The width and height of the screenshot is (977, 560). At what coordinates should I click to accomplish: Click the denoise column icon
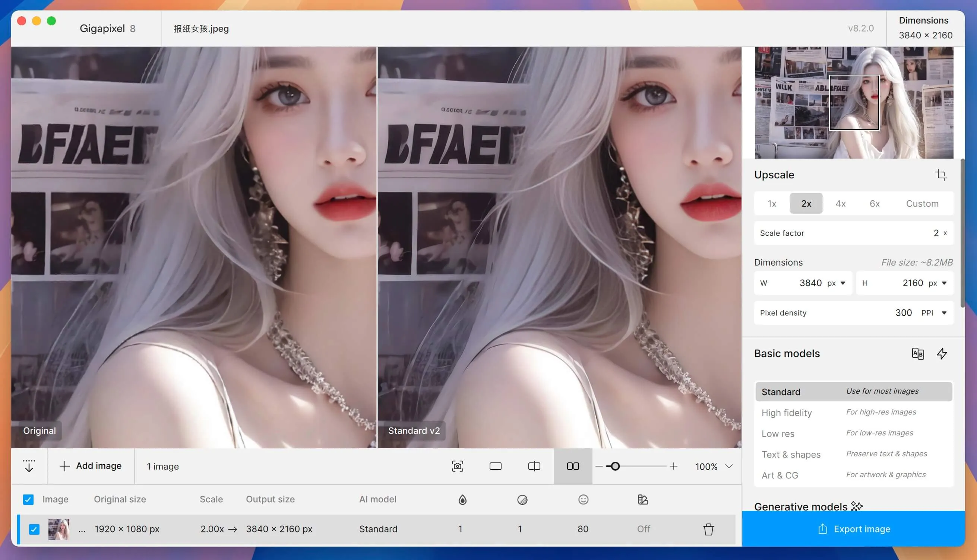pos(522,499)
